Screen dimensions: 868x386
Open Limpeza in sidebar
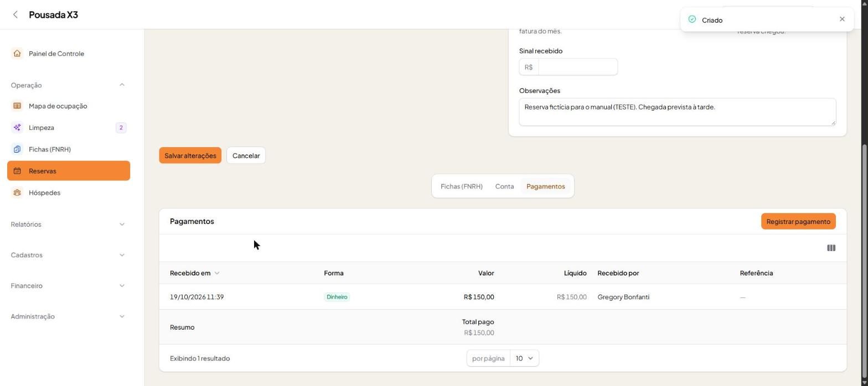(69, 128)
